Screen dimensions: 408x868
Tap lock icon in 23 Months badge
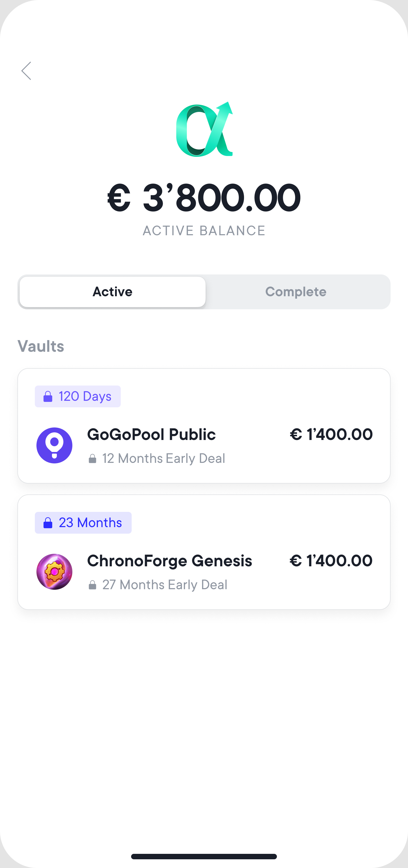[48, 523]
